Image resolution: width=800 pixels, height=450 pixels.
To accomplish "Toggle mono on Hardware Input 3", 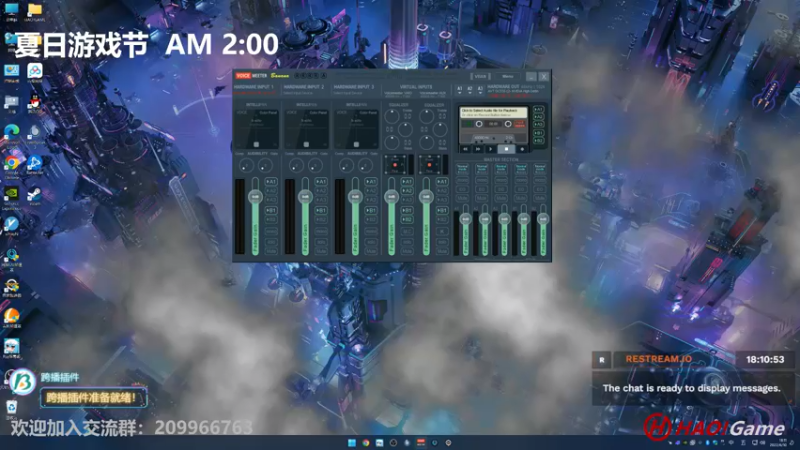I will tap(371, 232).
